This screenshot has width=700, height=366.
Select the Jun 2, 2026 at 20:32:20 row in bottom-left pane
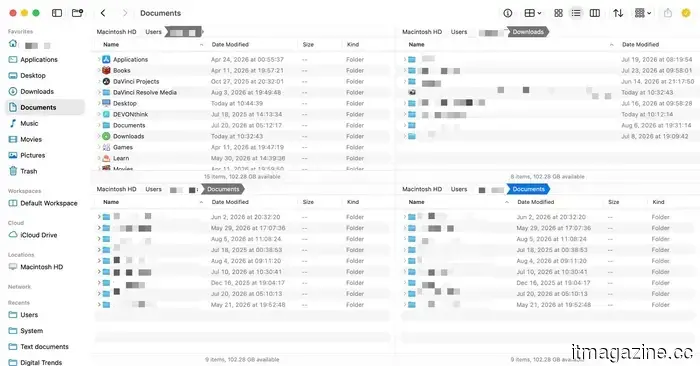point(242,217)
